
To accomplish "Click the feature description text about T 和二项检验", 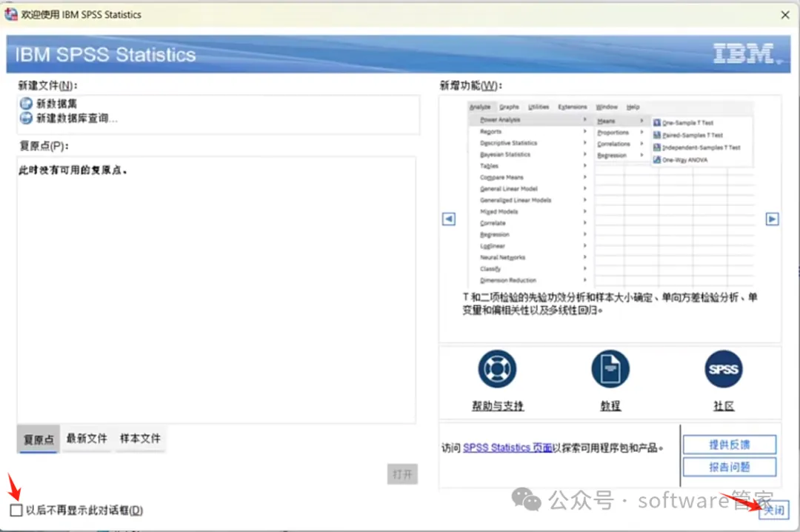I will pyautogui.click(x=610, y=304).
